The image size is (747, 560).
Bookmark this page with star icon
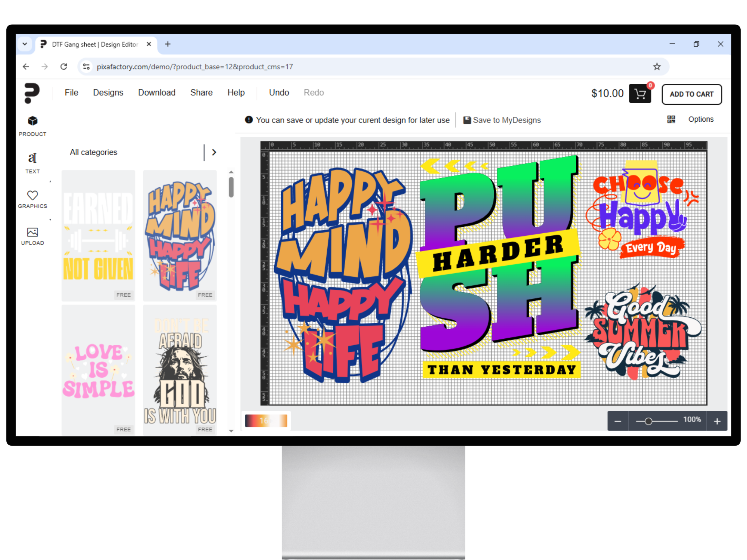click(657, 66)
